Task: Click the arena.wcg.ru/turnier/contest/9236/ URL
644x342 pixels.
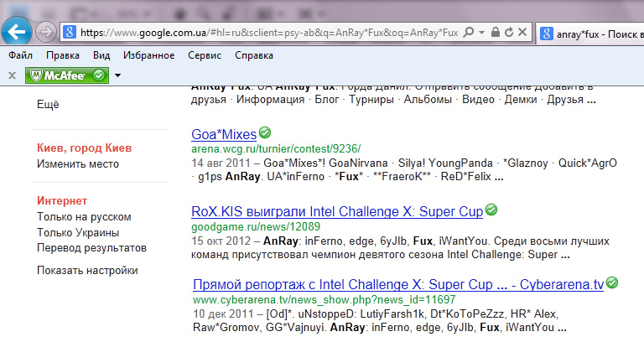Action: [x=276, y=148]
